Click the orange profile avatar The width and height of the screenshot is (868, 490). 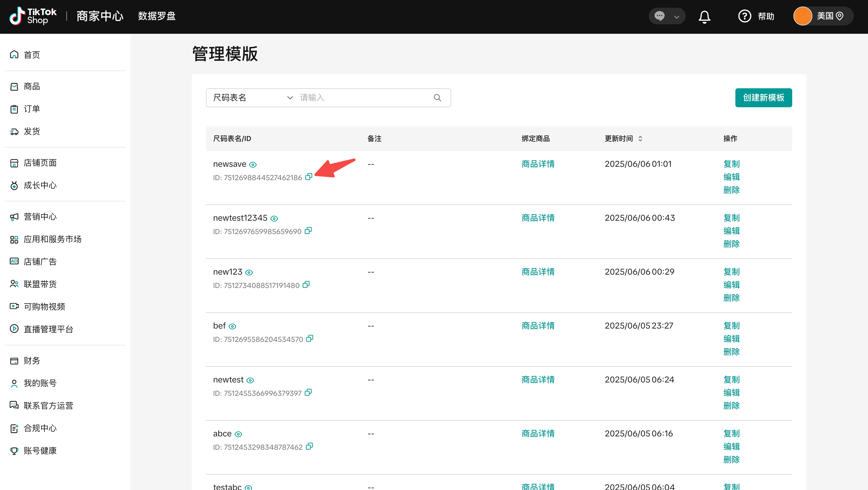pos(803,16)
